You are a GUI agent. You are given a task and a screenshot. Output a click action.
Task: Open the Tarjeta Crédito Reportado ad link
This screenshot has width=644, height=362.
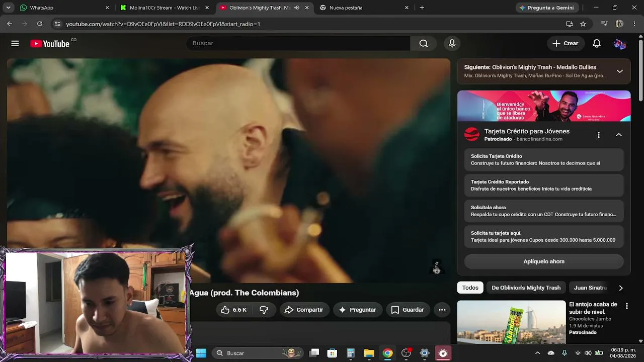tap(544, 186)
